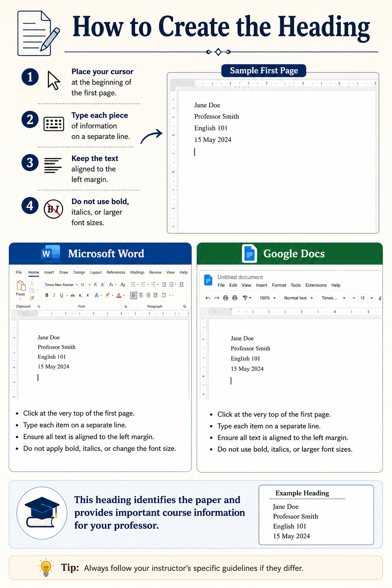Click the Review tab in Word
This screenshot has width=392, height=588.
155,273
